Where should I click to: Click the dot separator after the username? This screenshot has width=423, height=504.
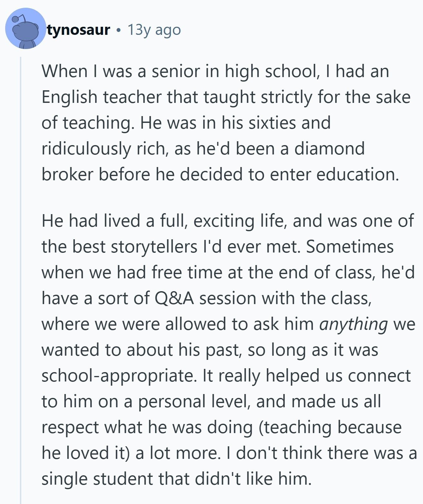tap(119, 30)
